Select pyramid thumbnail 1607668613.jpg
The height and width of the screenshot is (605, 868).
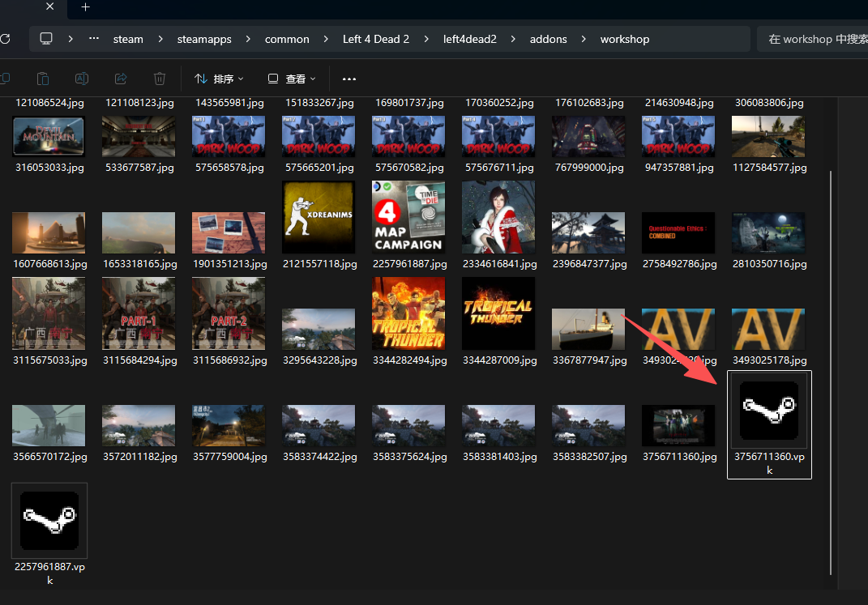(49, 232)
